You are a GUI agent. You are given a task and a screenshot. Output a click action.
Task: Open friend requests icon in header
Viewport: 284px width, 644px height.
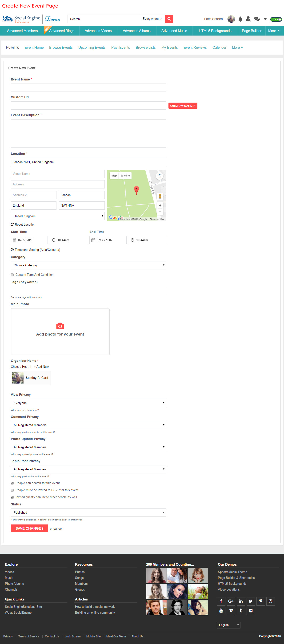click(x=248, y=19)
